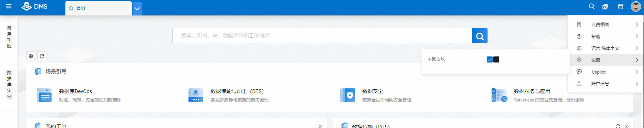Image resolution: width=644 pixels, height=128 pixels.
Task: Click the DMS logo
Action: (34, 6)
